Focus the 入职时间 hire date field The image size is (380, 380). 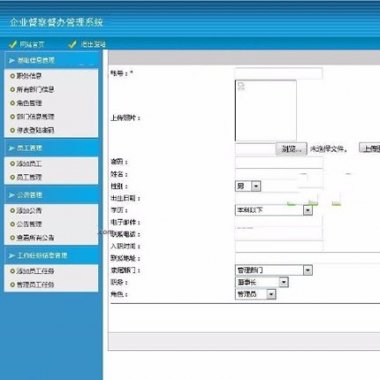coord(279,246)
